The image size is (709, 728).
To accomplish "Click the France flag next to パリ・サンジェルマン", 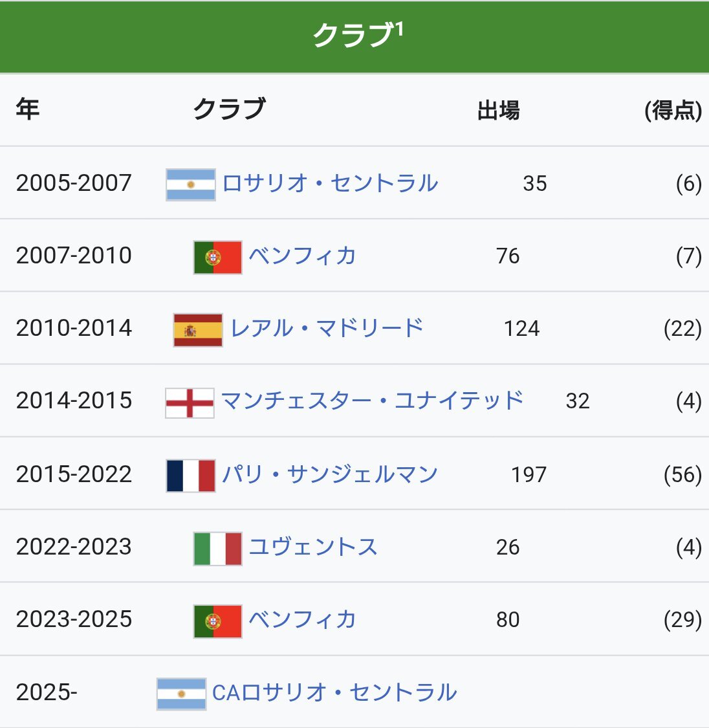I will pos(191,476).
